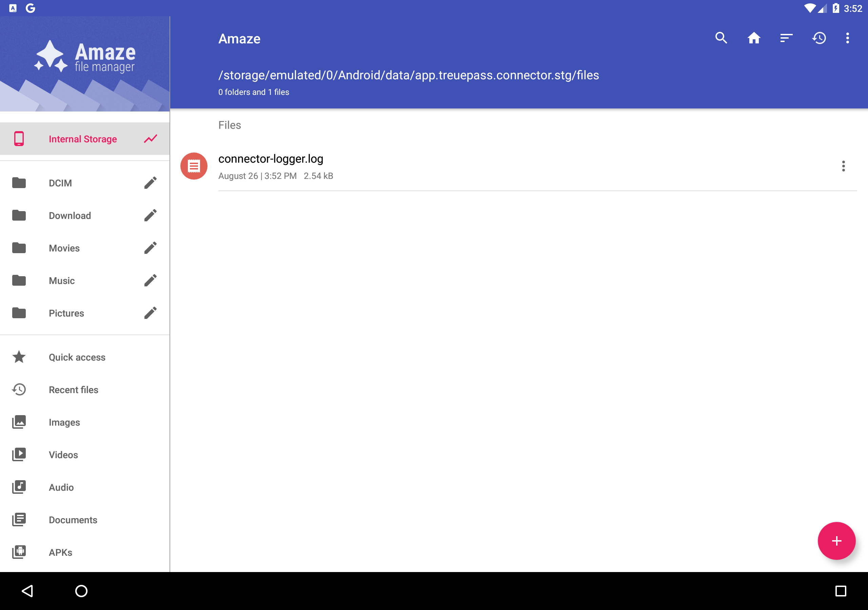
Task: Open options menu for connector-logger.log
Action: (x=843, y=165)
